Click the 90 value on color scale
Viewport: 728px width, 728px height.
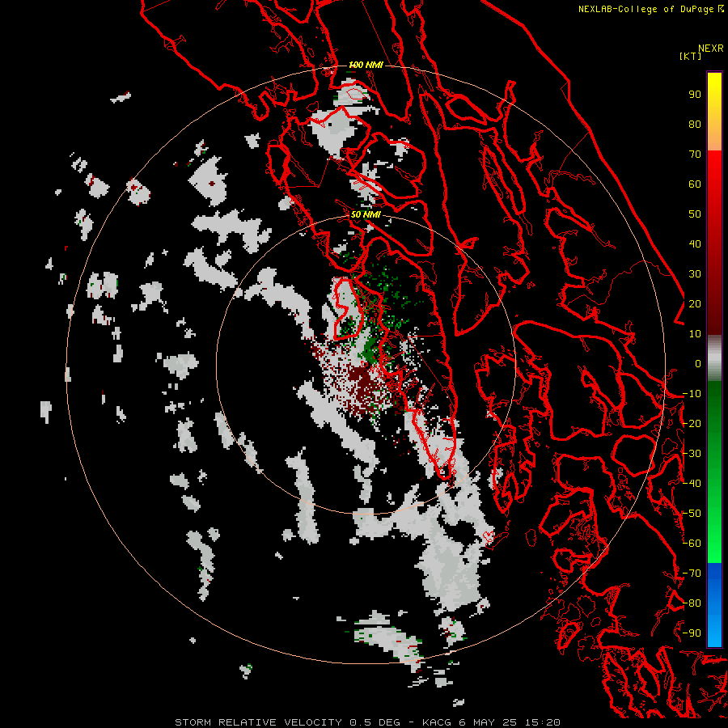point(695,95)
